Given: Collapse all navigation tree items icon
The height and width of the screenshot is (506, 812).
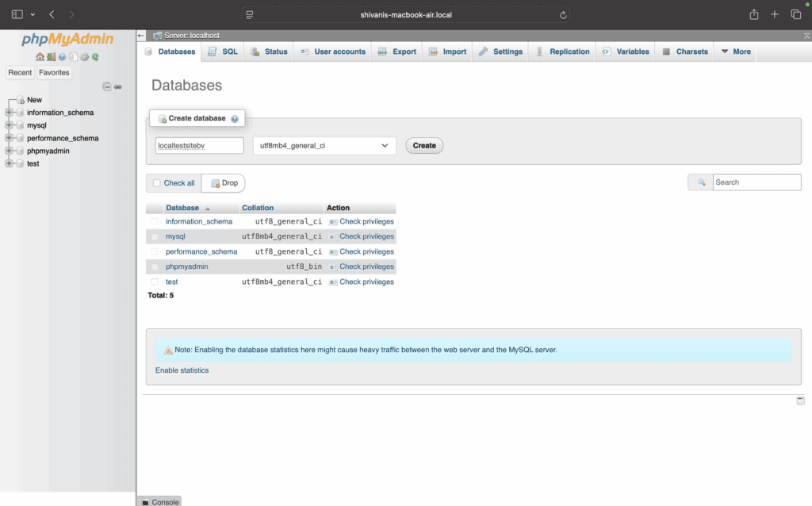Looking at the screenshot, I should pos(107,86).
